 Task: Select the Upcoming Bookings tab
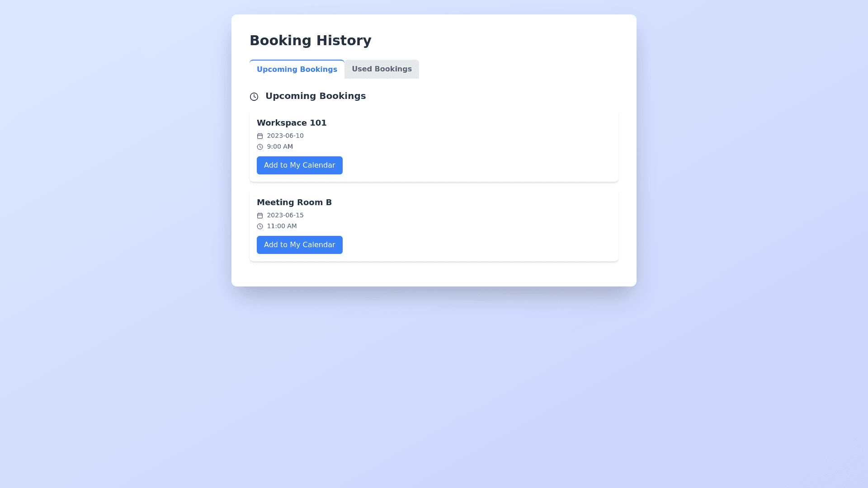tap(297, 69)
